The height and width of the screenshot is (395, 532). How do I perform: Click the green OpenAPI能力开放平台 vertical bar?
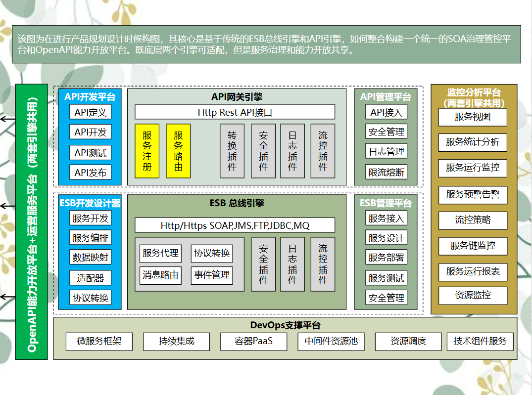point(32,222)
